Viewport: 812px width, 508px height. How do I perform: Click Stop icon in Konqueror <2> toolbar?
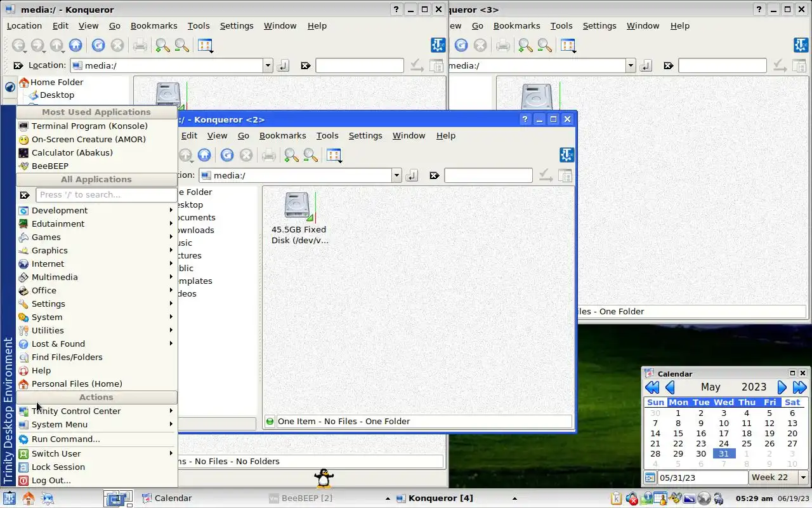(x=246, y=155)
